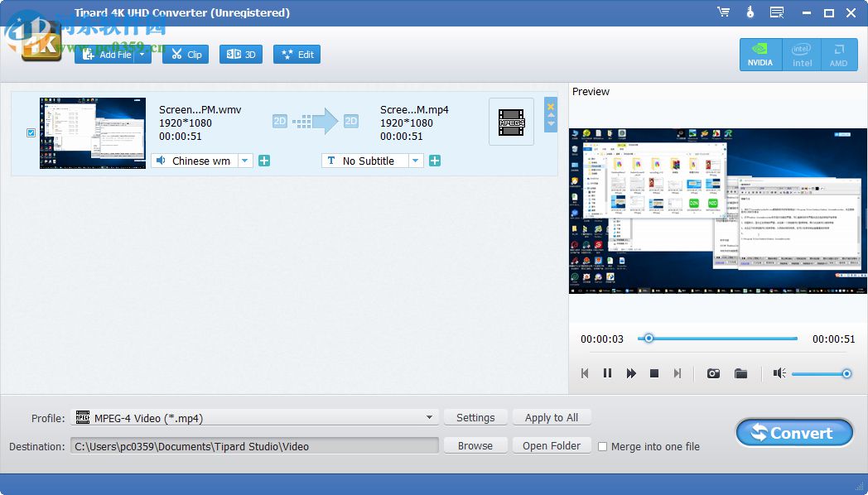Select NVIDIA hardware acceleration
Viewport: 868px width, 495px height.
coord(759,55)
